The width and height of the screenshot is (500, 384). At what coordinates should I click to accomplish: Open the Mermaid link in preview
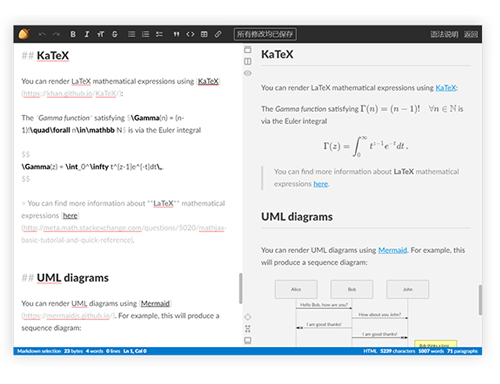tap(393, 250)
